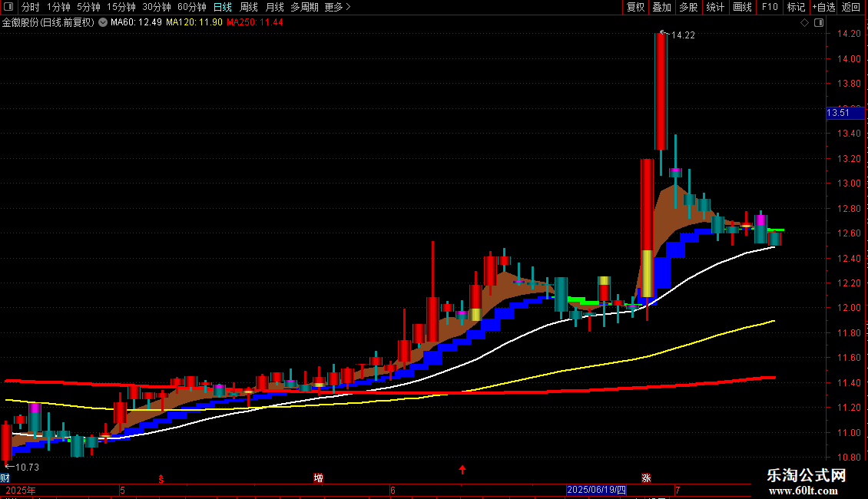
Task: Open the 增 shareholding event marker
Action: [x=318, y=478]
